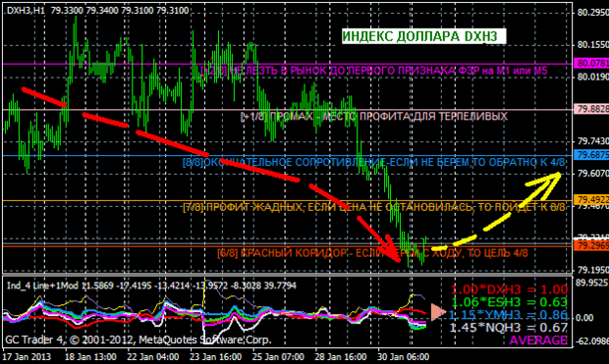Click the 1.45*NQH3 = 0.67 legend entry
This screenshot has width=609, height=364.
pyautogui.click(x=509, y=328)
